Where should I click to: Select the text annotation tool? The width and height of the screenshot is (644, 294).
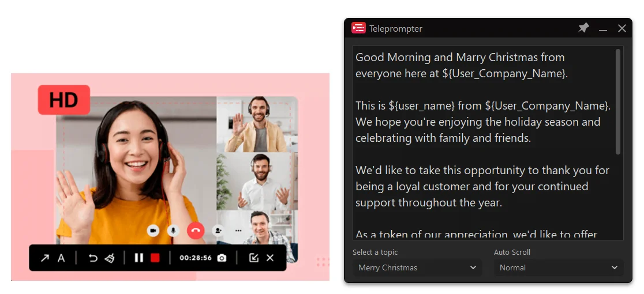(x=61, y=258)
